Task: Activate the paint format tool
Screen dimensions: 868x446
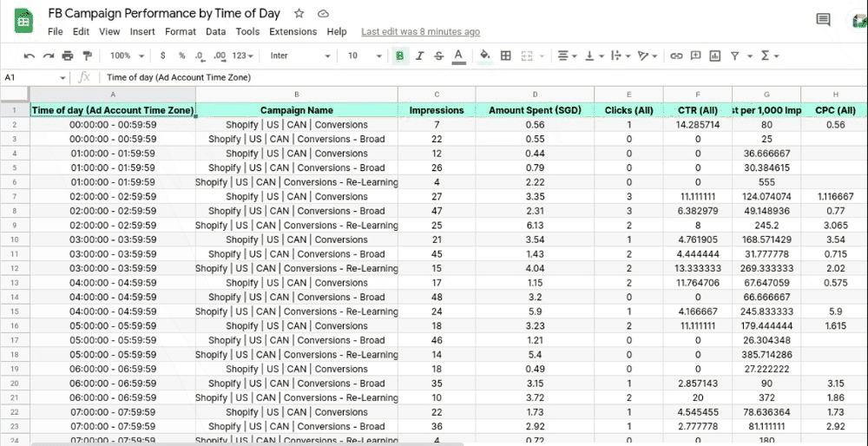Action: 87,56
